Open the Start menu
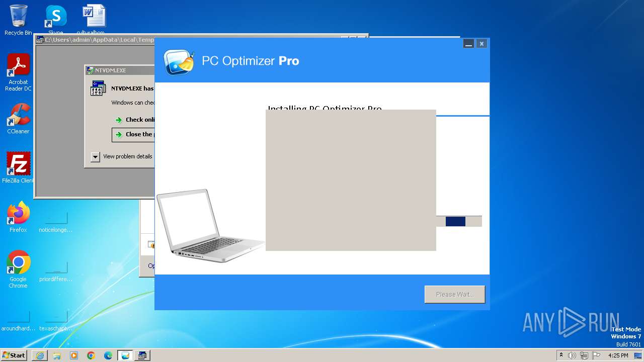 point(14,355)
